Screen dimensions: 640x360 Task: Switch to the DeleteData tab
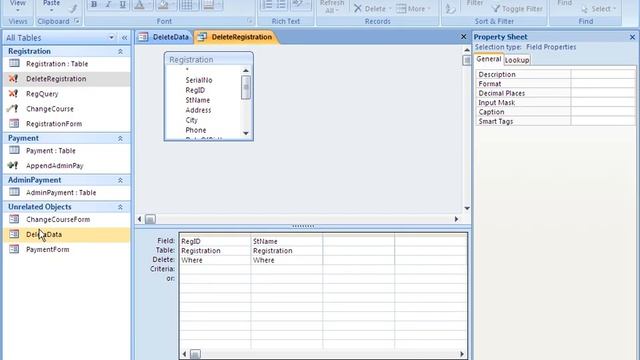(164, 37)
